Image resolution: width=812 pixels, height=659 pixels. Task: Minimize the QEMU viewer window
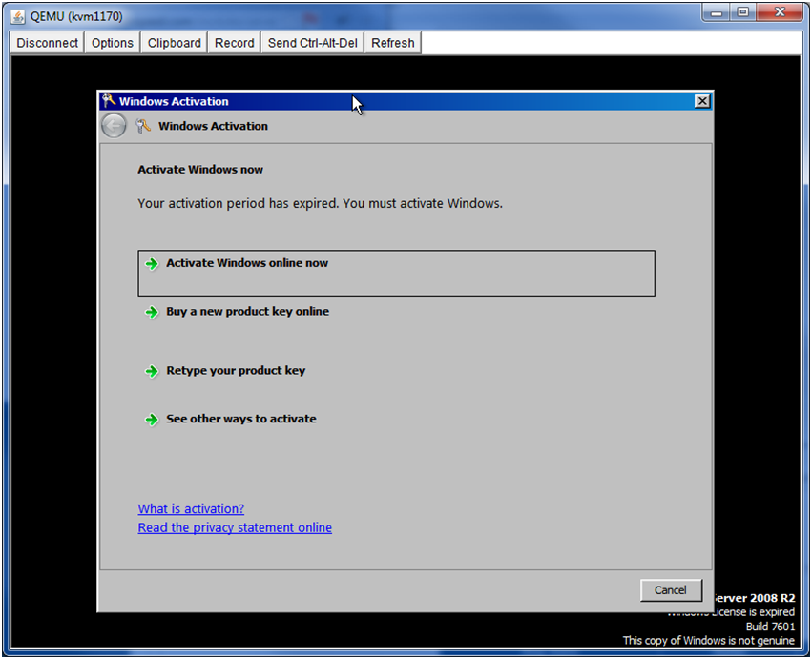pos(718,13)
